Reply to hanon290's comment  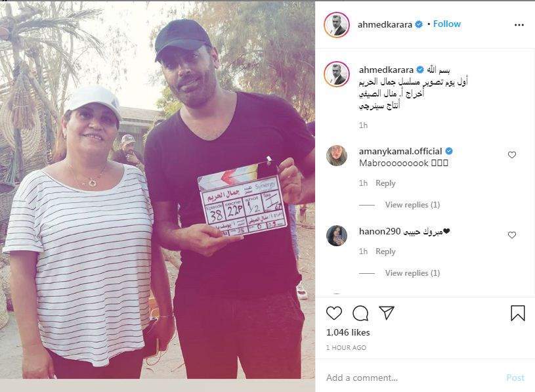[x=385, y=251]
